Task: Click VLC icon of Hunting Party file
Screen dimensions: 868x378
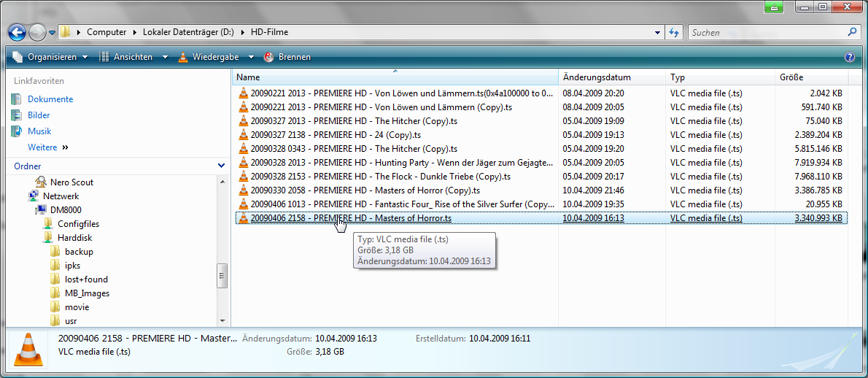Action: point(244,162)
